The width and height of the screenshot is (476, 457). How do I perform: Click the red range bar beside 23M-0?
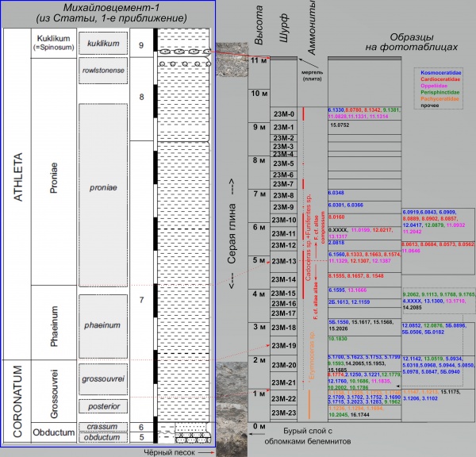point(303,114)
